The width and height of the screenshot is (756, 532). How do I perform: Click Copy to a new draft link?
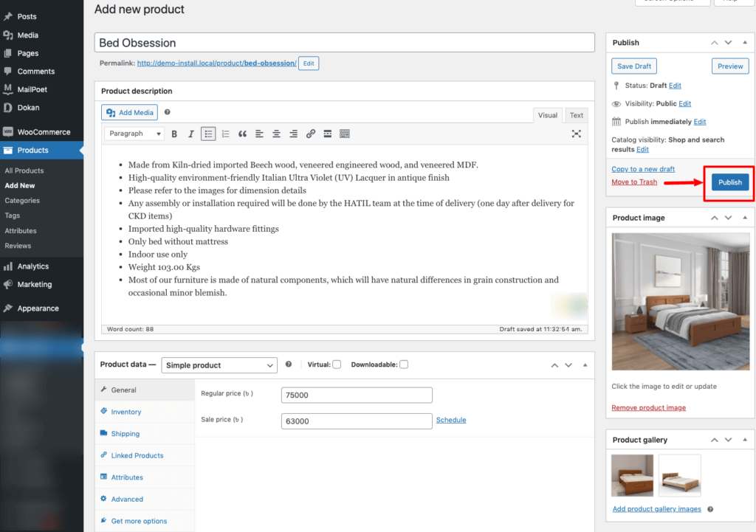pyautogui.click(x=643, y=169)
